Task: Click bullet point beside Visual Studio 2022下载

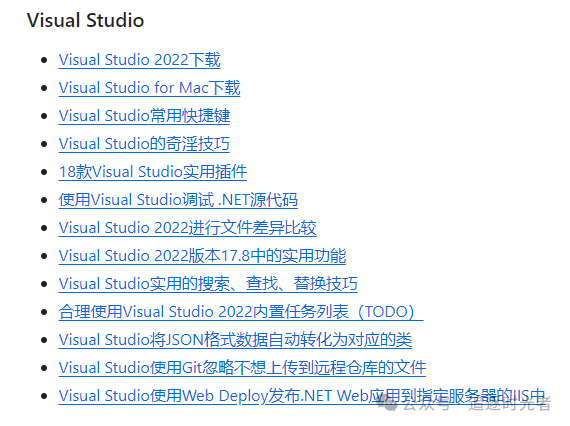Action: [x=44, y=60]
